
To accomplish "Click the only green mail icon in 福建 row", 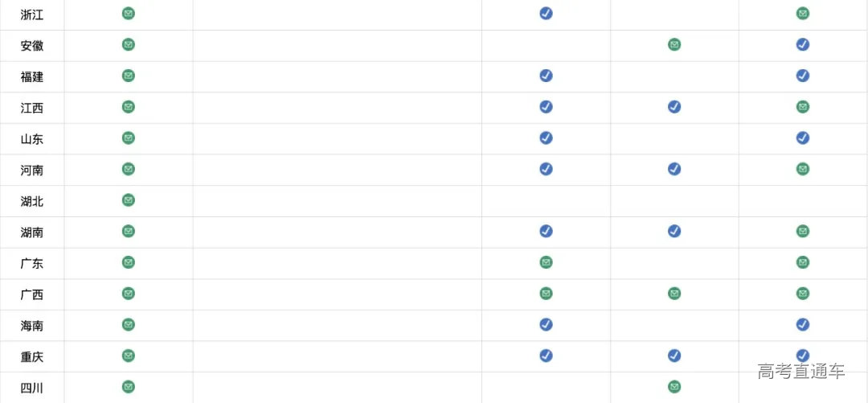I will click(x=129, y=76).
